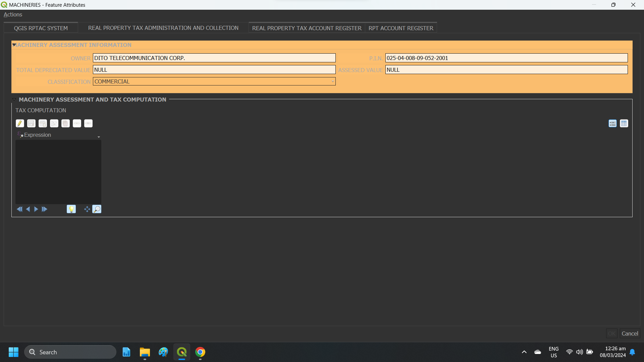
Task: Toggle feature highlighting with the lightbulb icon
Action: pos(71,209)
